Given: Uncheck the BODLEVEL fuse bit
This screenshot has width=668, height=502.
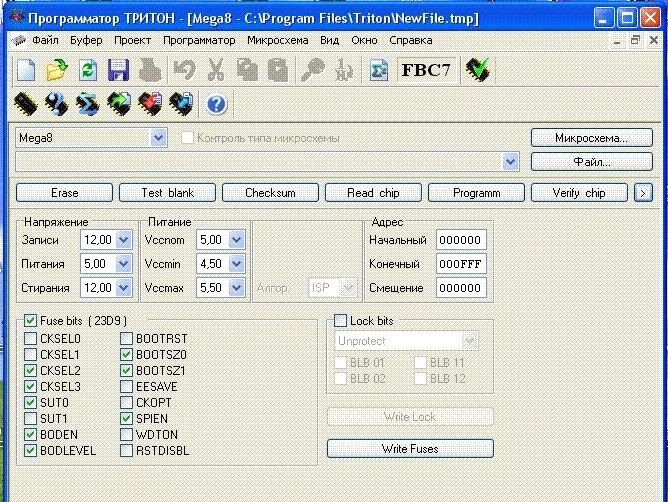Looking at the screenshot, I should pyautogui.click(x=30, y=450).
